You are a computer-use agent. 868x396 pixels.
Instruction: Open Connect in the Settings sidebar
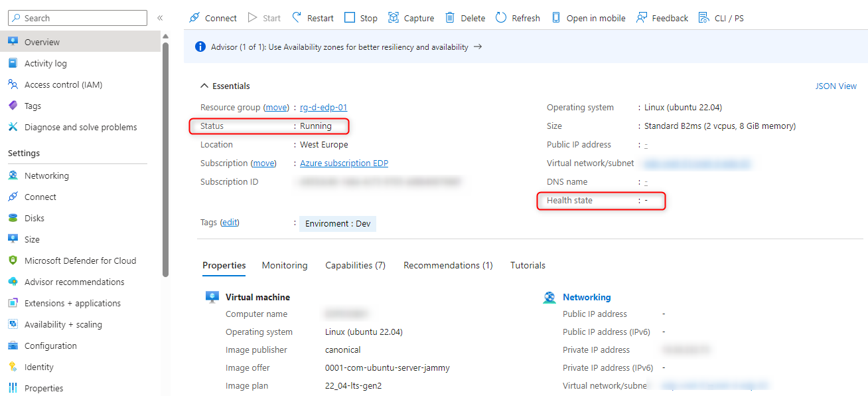pyautogui.click(x=40, y=197)
